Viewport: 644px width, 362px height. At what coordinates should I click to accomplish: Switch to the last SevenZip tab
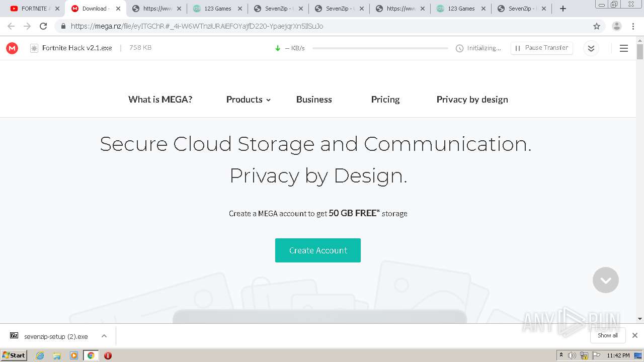(x=522, y=9)
